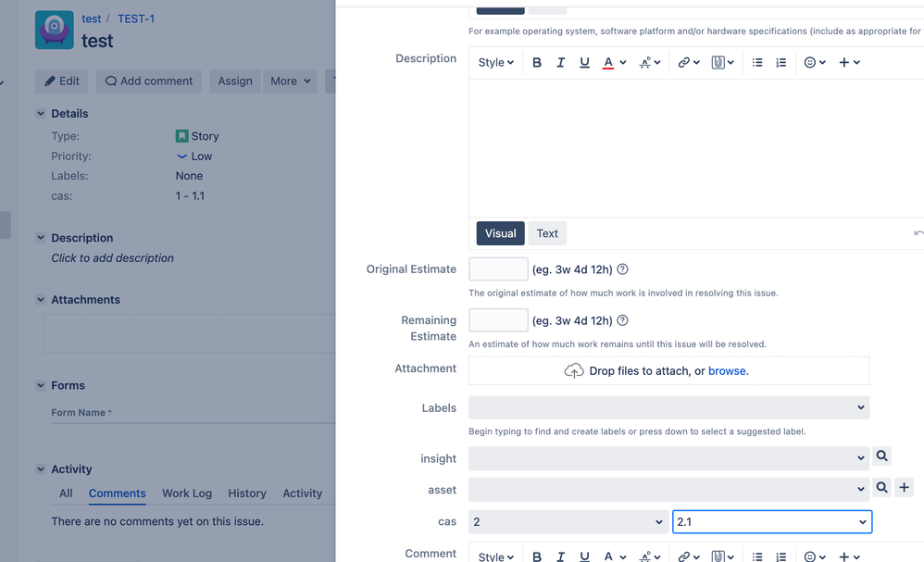Switch to the Activity tab

(x=303, y=493)
